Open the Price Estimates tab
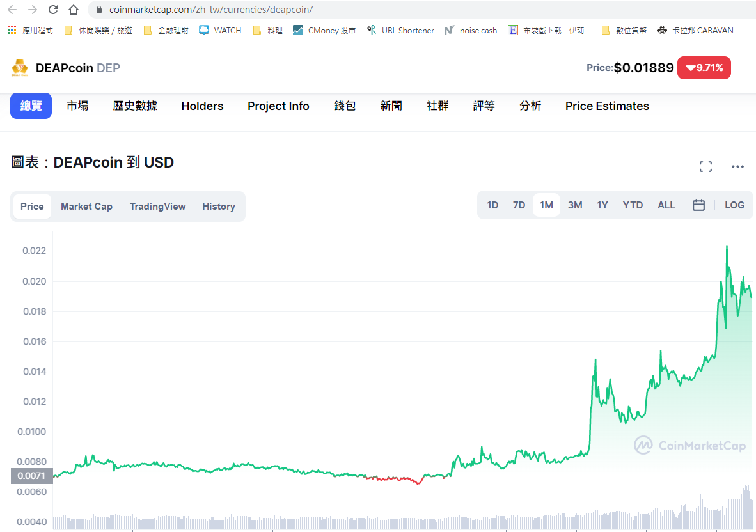The image size is (756, 532). 608,106
